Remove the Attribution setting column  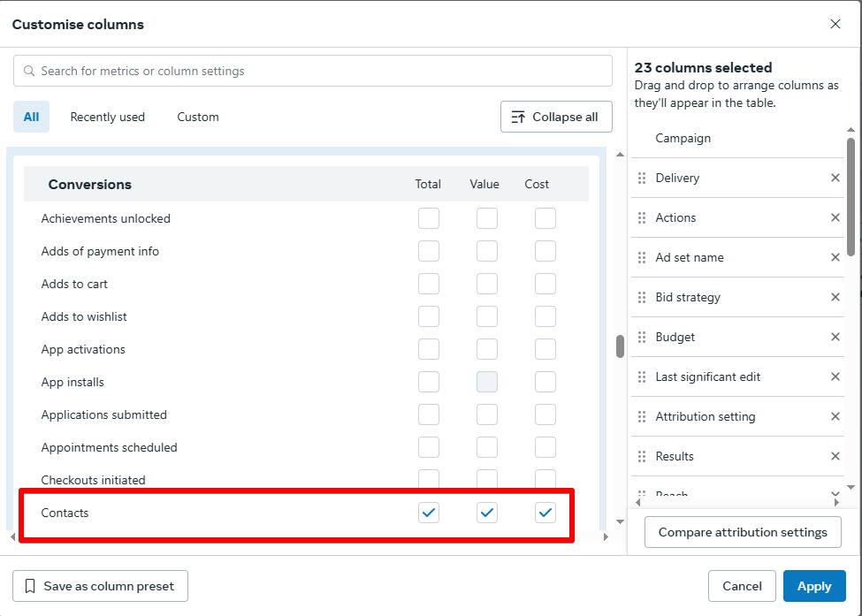pyautogui.click(x=835, y=416)
